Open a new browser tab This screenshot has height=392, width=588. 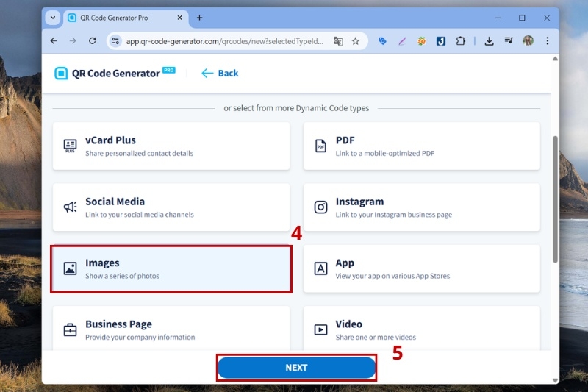coord(199,18)
